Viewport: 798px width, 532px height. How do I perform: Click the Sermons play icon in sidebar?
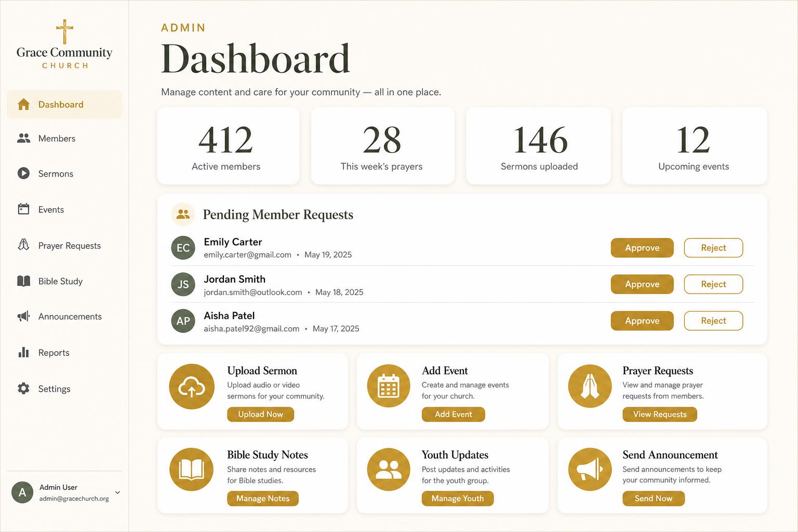click(x=23, y=174)
